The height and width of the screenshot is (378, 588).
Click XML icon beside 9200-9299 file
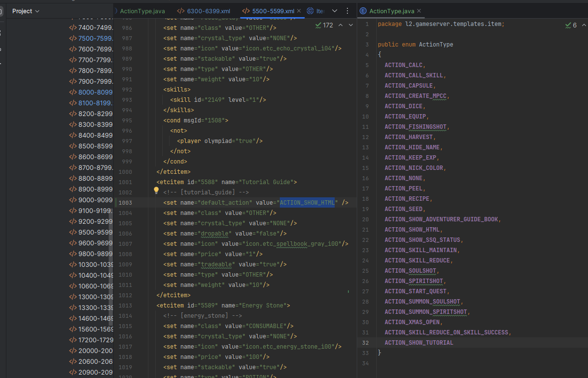pyautogui.click(x=73, y=221)
